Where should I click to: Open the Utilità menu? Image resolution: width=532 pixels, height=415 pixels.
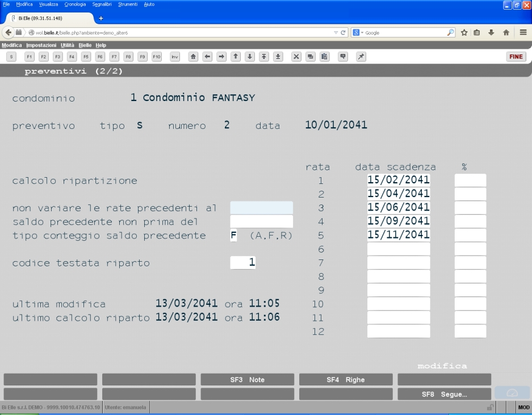(67, 45)
